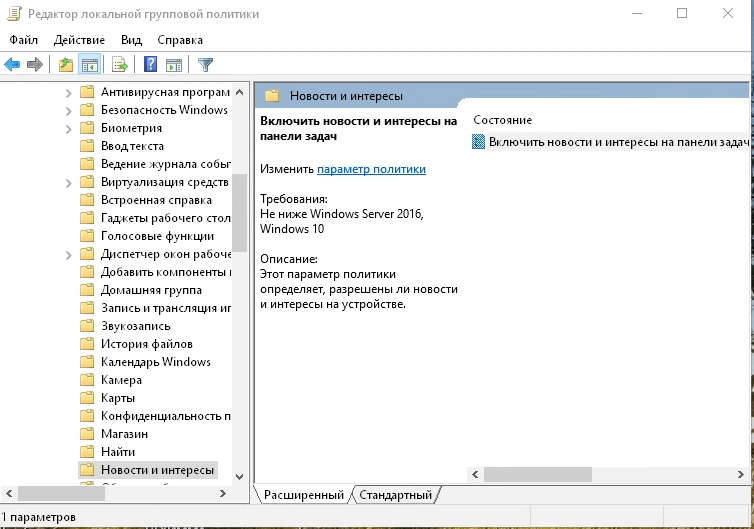Select the Голосовые функции folder
Viewport: 754px width, 529px height.
coord(157,236)
